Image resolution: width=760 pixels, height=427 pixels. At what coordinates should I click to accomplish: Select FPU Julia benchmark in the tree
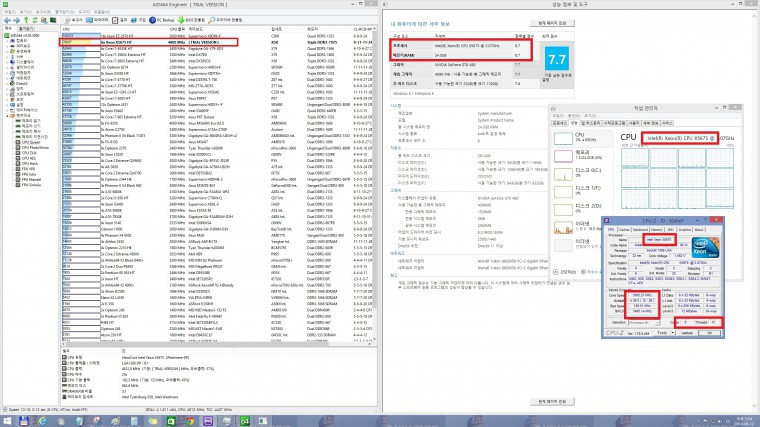(x=26, y=174)
